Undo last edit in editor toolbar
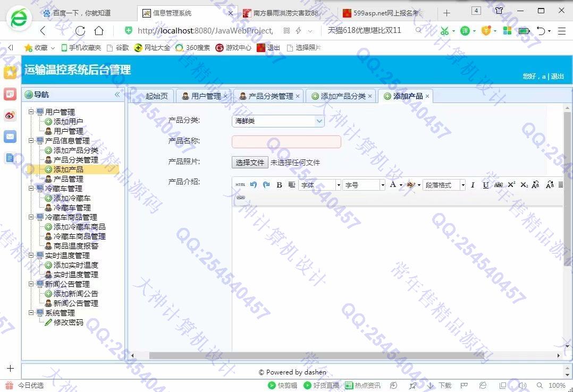 [253, 185]
